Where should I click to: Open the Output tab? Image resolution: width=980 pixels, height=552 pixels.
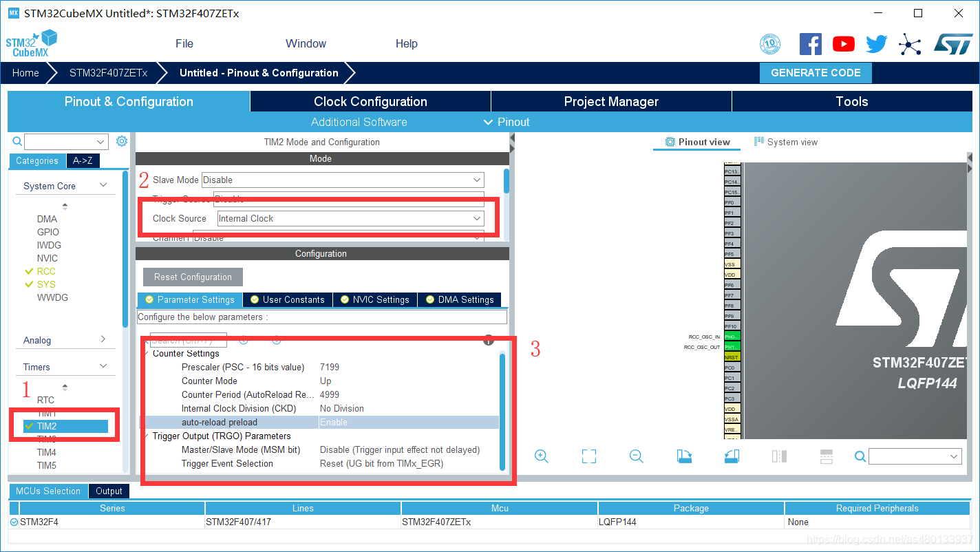(x=109, y=491)
